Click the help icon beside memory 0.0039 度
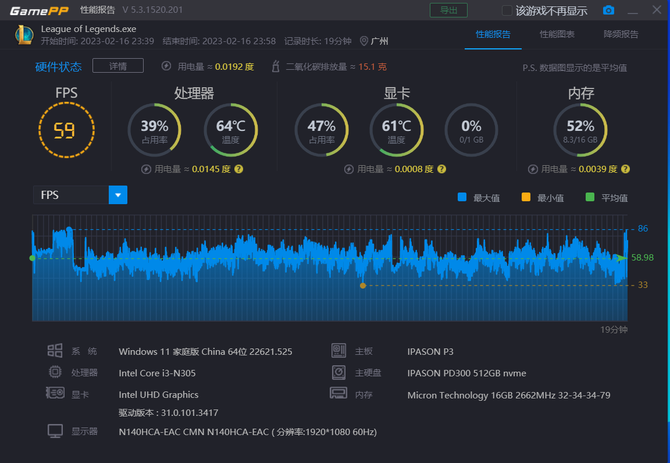 pos(625,169)
